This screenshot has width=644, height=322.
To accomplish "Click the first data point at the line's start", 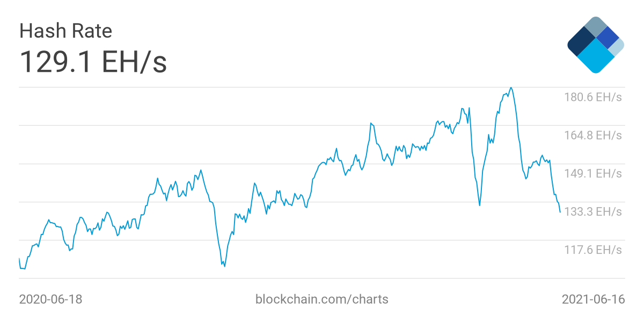I will point(19,259).
